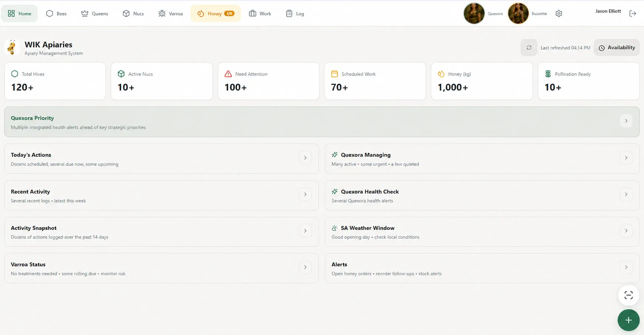Expand Recent Activity chevron
Image resolution: width=644 pixels, height=335 pixels.
(x=305, y=194)
